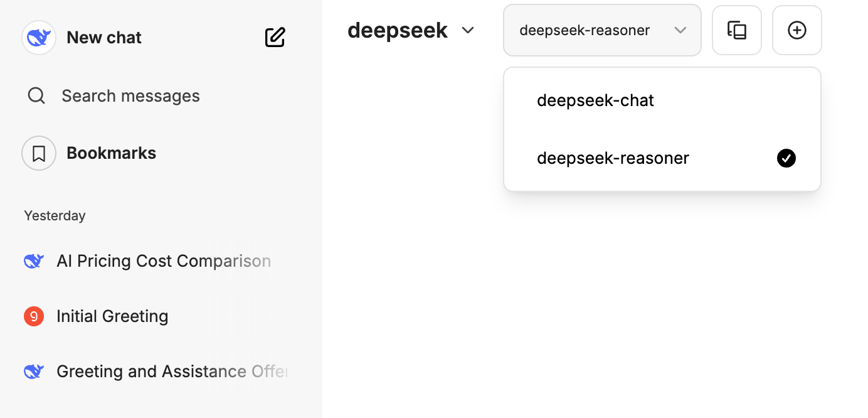Open the Initial Greeting conversation
Image resolution: width=868 pixels, height=418 pixels.
112,316
